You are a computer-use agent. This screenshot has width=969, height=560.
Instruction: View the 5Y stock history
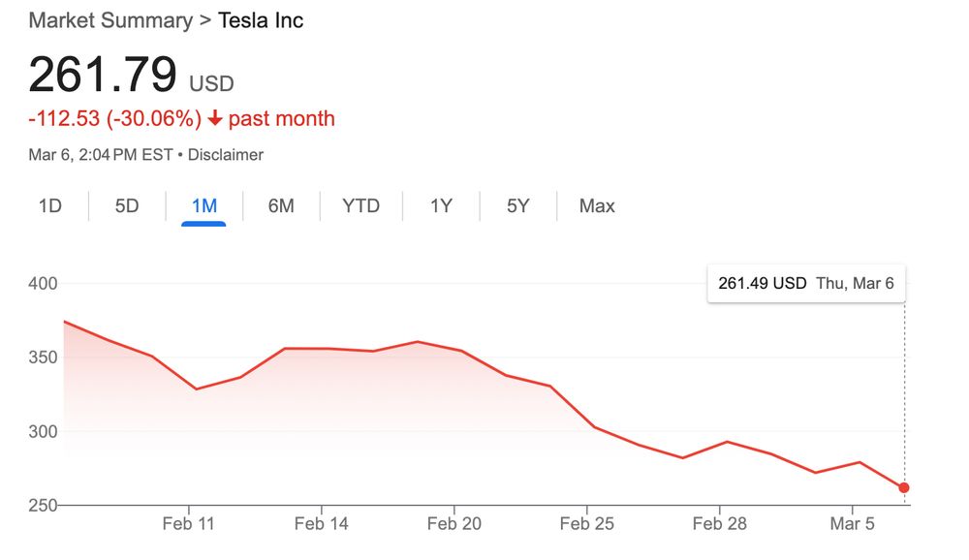click(x=516, y=205)
